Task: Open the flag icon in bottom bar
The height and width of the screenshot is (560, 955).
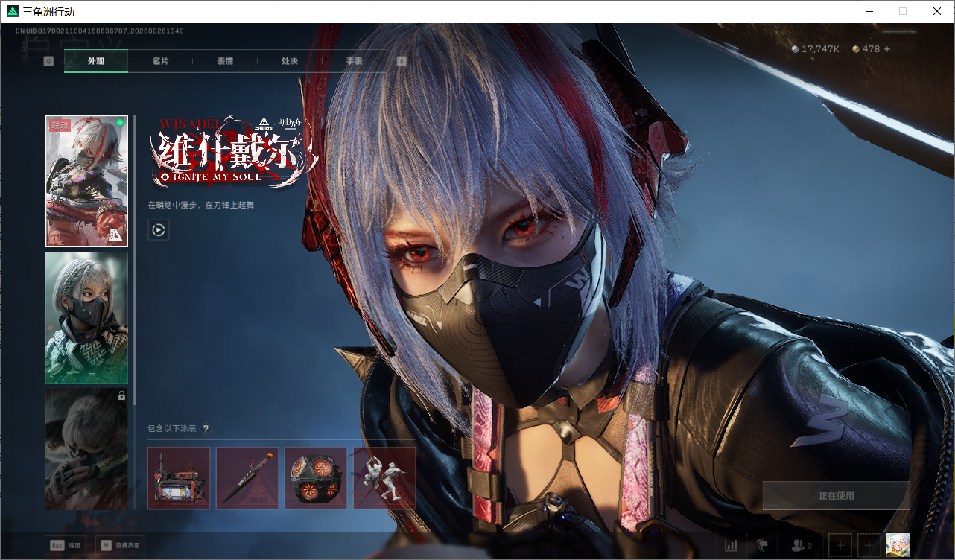Action: point(761,546)
